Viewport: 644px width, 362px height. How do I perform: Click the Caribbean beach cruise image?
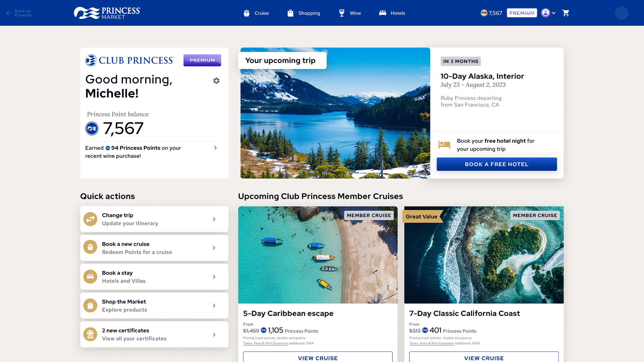(x=318, y=255)
